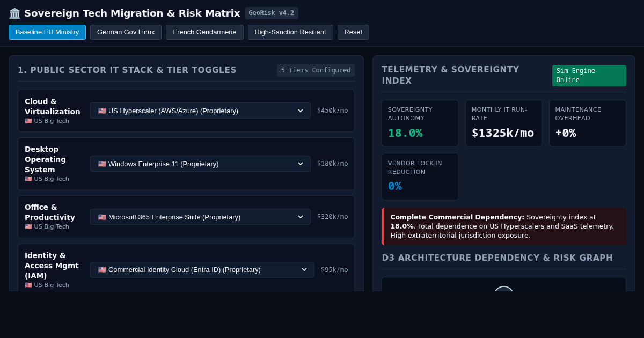644x338 pixels.
Task: Click Sovereign Tech Migration & Risk Matrix title
Action: pyautogui.click(x=132, y=13)
